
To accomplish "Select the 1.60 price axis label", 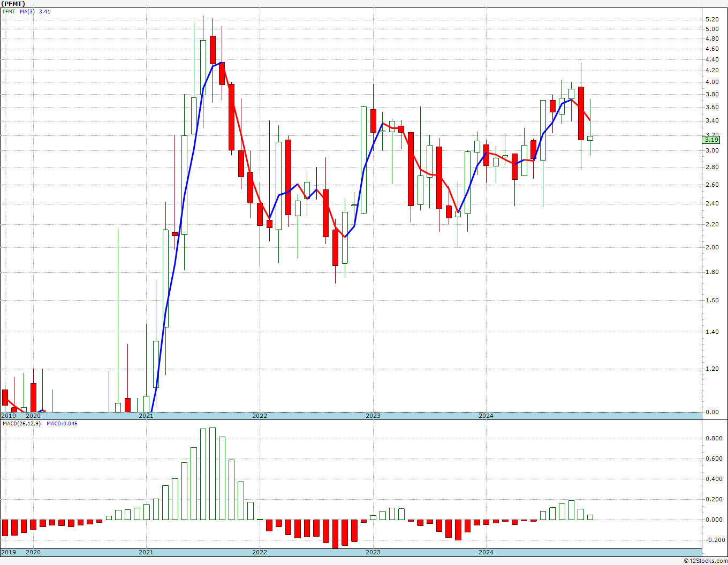I will (x=712, y=300).
